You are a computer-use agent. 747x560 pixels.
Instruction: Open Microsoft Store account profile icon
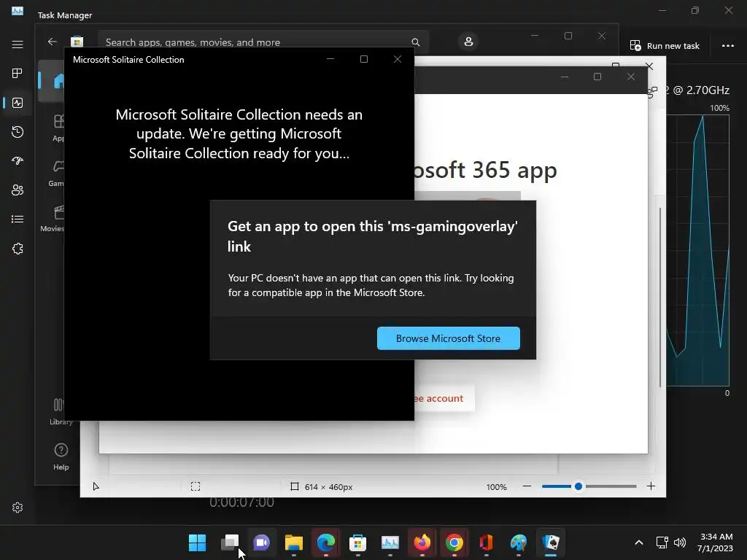pos(468,42)
